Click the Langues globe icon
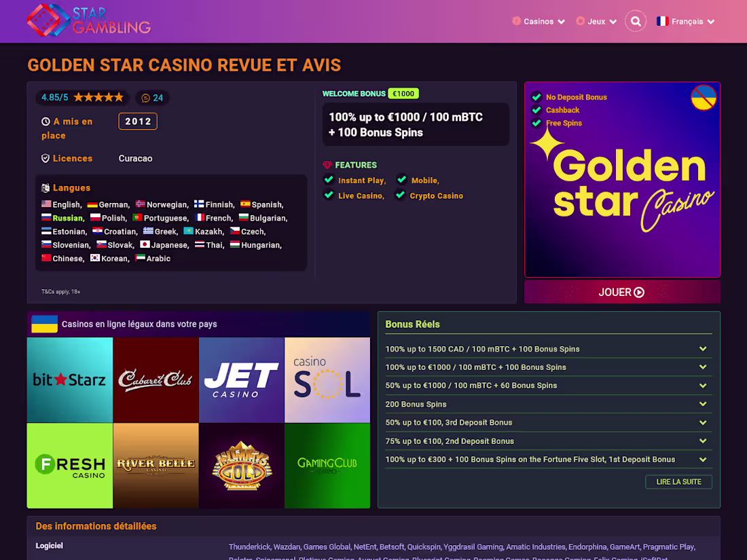Screen dimensions: 747x560 (45, 187)
